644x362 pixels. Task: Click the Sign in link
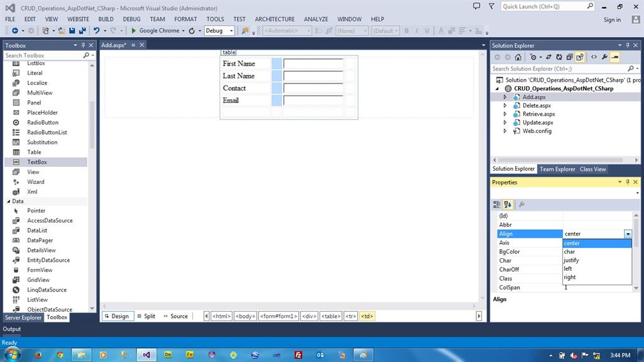coord(612,20)
